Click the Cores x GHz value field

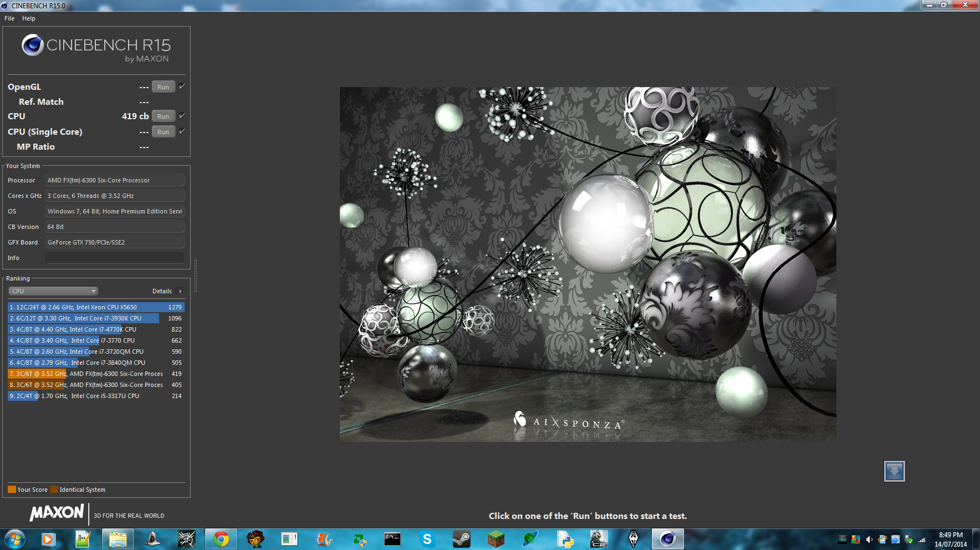[x=115, y=196]
